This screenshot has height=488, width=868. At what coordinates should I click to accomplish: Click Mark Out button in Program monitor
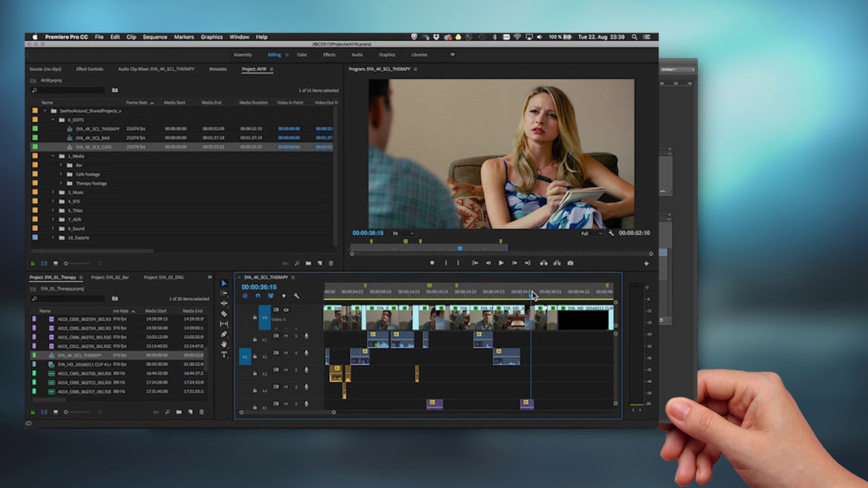point(458,263)
